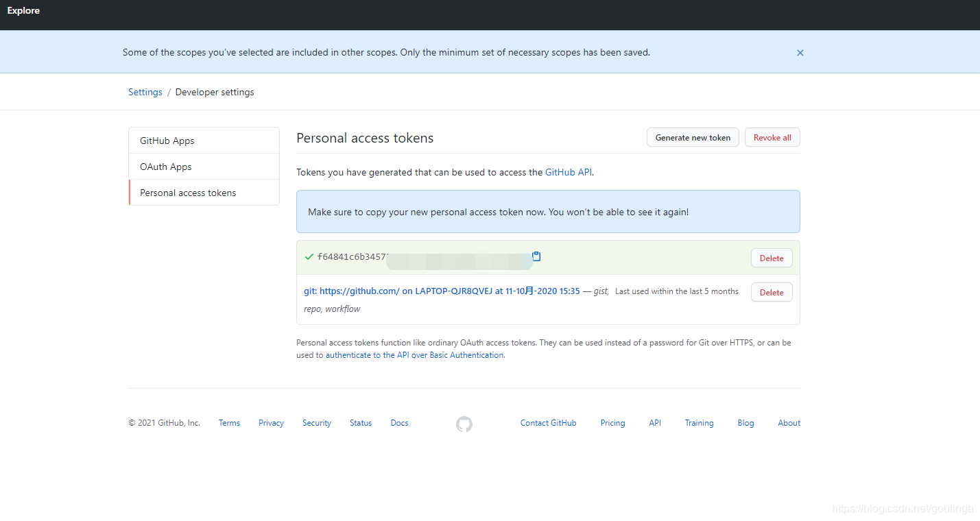
Task: Click the green checkmark beside the token
Action: [309, 257]
